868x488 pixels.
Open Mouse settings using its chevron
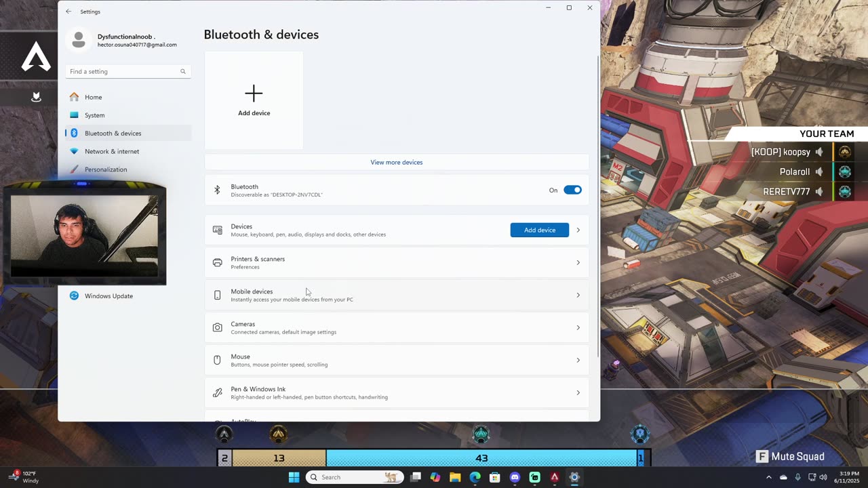(578, 360)
